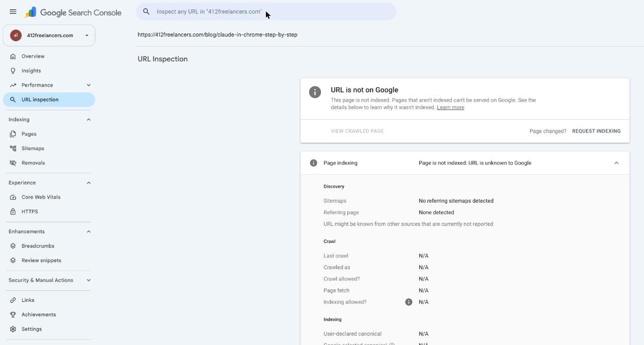Viewport: 644px width, 345px height.
Task: Click the Achievements trophy icon
Action: pos(13,315)
